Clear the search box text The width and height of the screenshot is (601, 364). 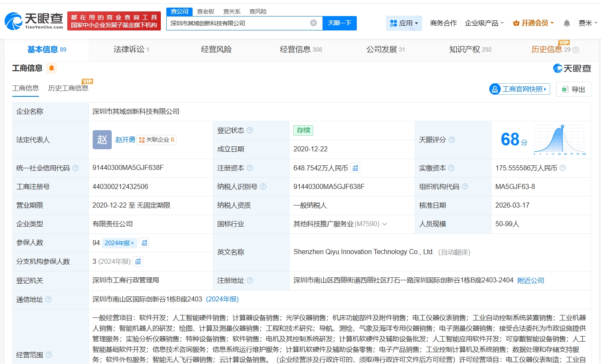(x=313, y=23)
